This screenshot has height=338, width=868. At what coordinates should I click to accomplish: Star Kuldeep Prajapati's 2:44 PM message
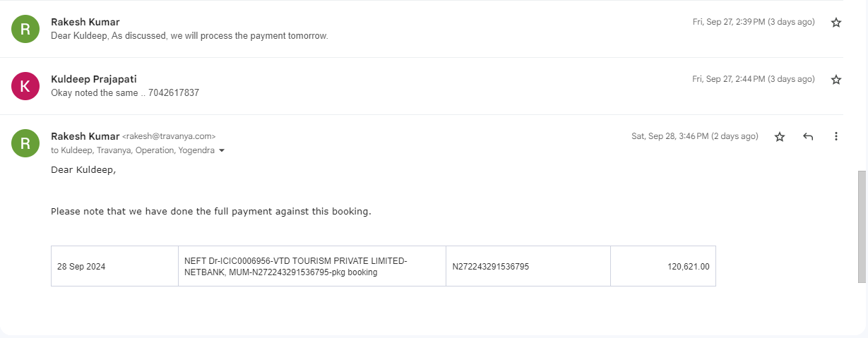836,80
